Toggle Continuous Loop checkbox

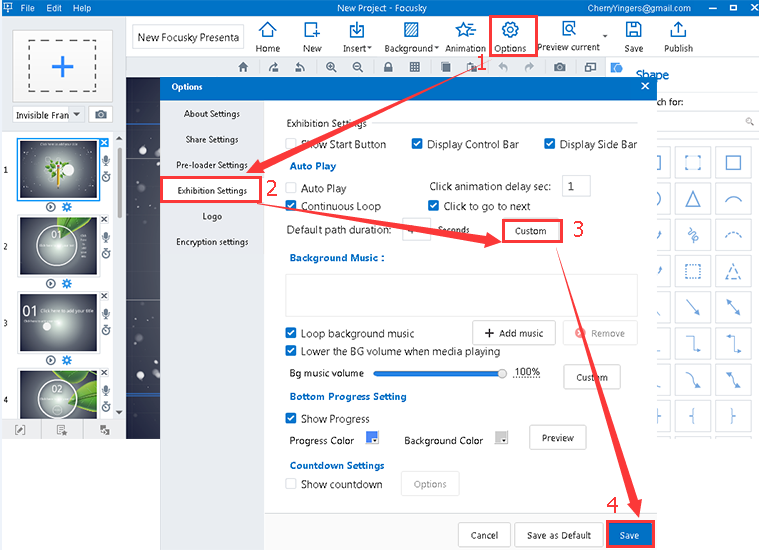(x=291, y=206)
